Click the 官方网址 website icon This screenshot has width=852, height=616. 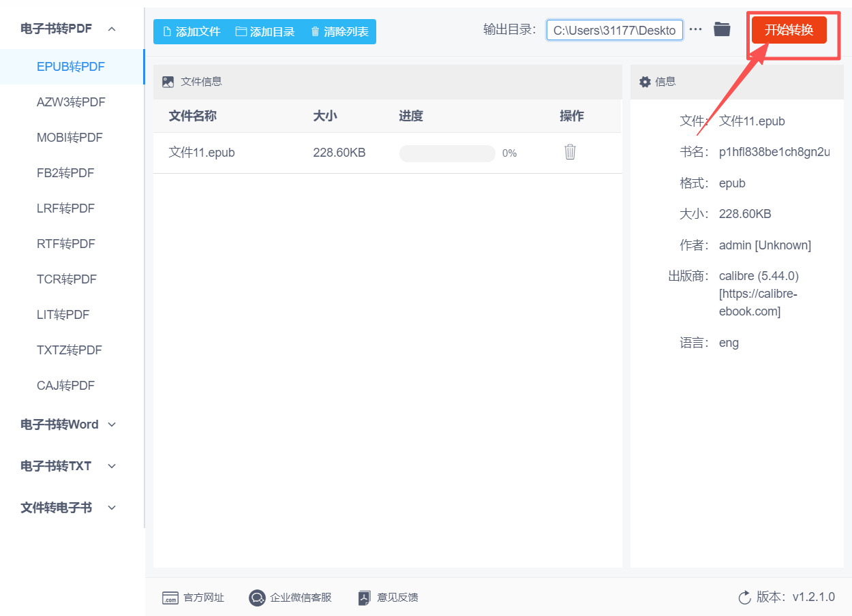pyautogui.click(x=170, y=598)
